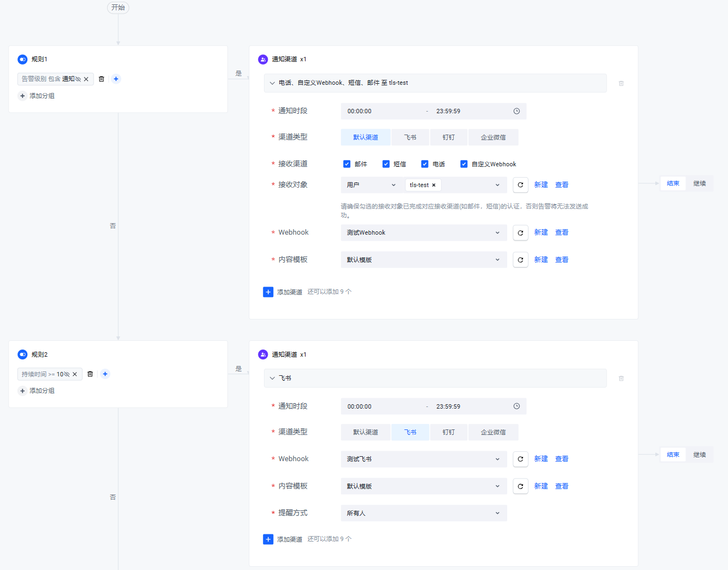
Task: Select 飞书 channel type in 规则1
Action: coord(410,137)
